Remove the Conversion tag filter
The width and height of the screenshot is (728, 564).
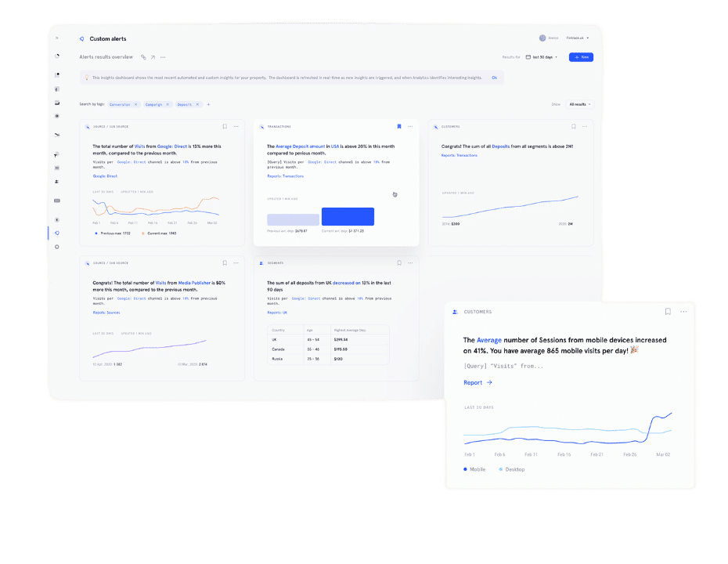tap(135, 104)
